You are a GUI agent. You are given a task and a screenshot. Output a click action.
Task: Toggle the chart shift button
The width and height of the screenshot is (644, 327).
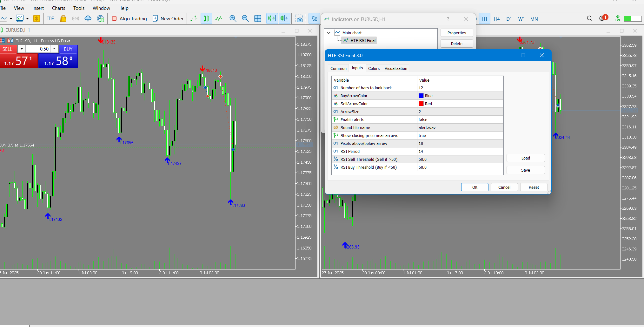click(284, 19)
